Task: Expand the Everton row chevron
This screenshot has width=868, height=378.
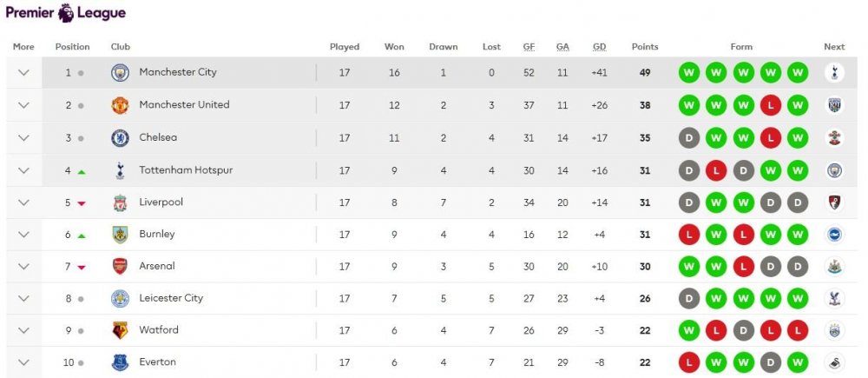Action: coord(23,362)
